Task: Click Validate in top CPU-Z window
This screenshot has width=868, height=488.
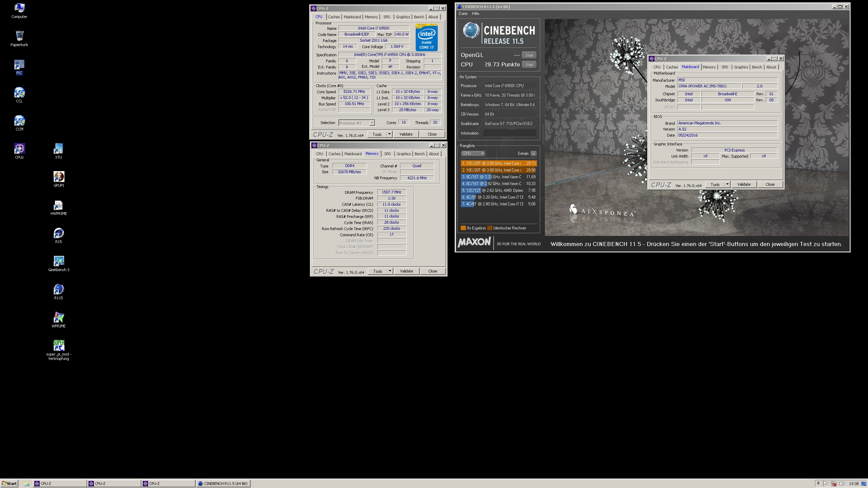Action: pyautogui.click(x=406, y=134)
